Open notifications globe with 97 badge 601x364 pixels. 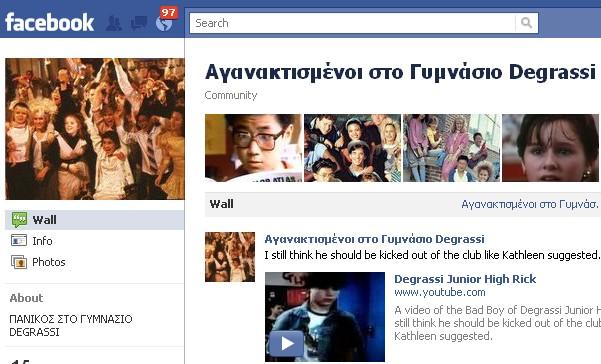pyautogui.click(x=165, y=22)
